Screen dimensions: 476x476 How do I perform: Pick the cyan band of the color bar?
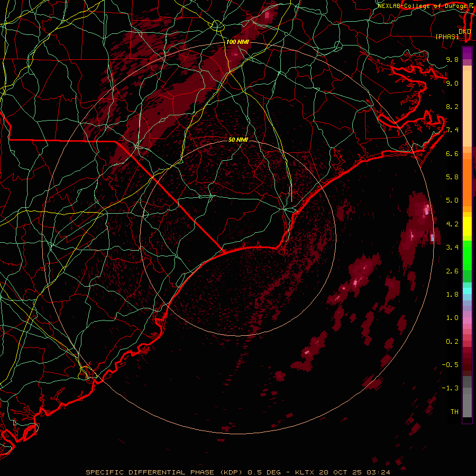[467, 291]
